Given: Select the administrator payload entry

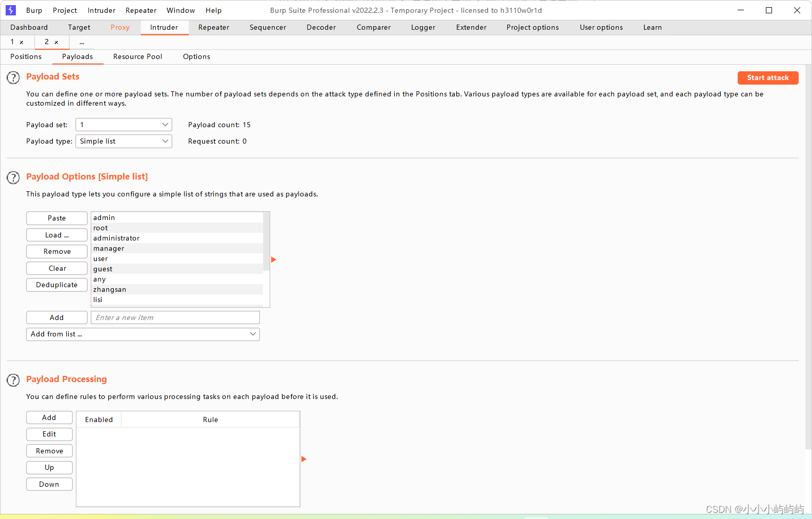Looking at the screenshot, I should pyautogui.click(x=177, y=238).
